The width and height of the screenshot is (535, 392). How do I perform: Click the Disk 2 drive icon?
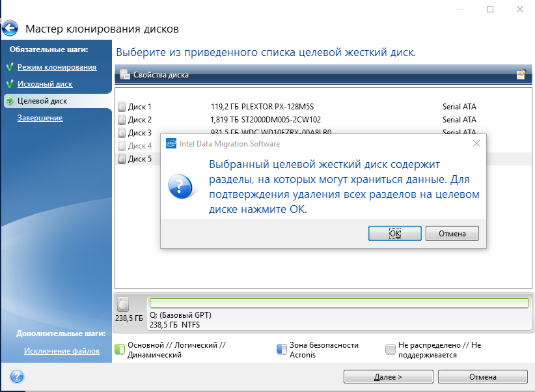[122, 120]
